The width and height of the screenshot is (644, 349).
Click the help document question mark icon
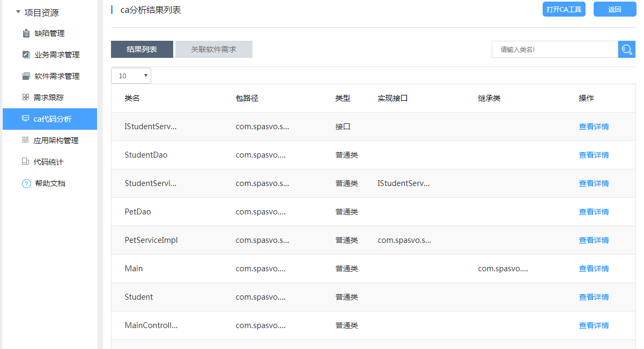tap(26, 183)
